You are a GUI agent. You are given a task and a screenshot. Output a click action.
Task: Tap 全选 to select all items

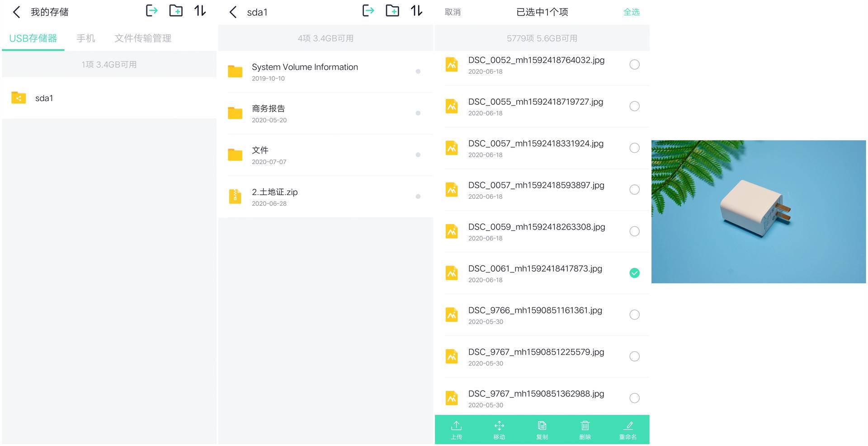coord(632,12)
